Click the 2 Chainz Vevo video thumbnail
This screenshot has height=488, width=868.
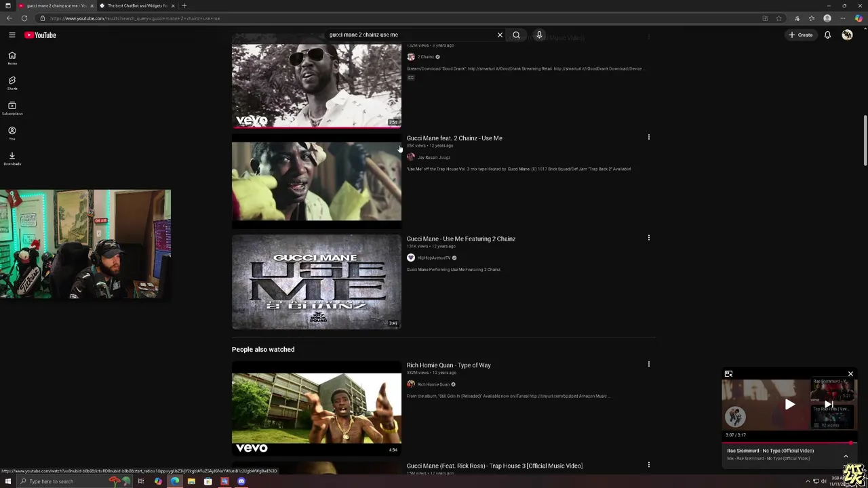317,82
